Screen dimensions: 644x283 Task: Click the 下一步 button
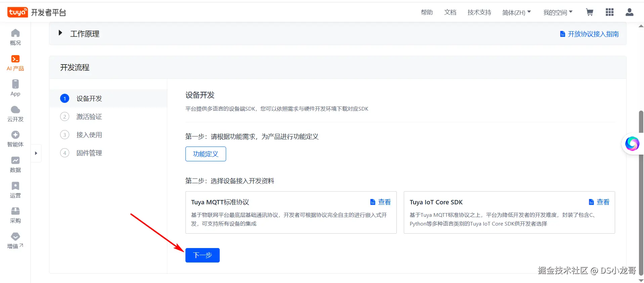[x=203, y=255]
